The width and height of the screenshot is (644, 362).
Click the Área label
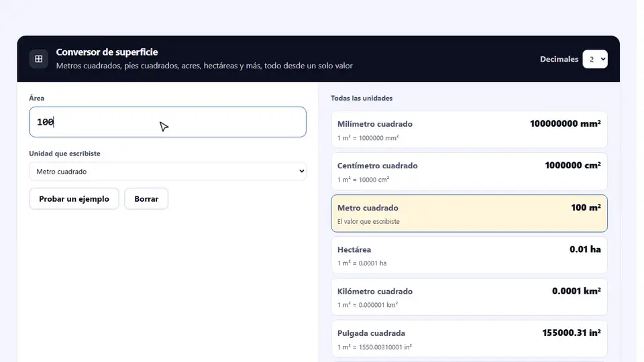(36, 98)
